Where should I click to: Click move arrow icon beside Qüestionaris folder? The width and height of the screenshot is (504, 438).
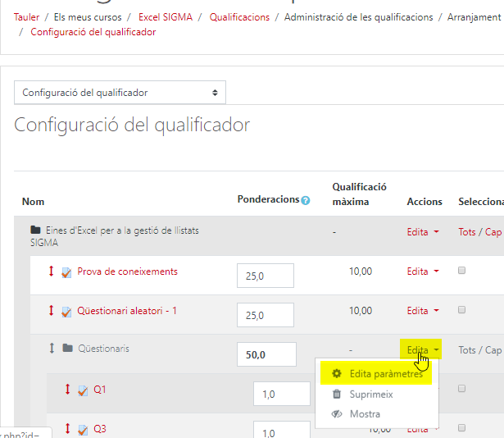point(51,349)
